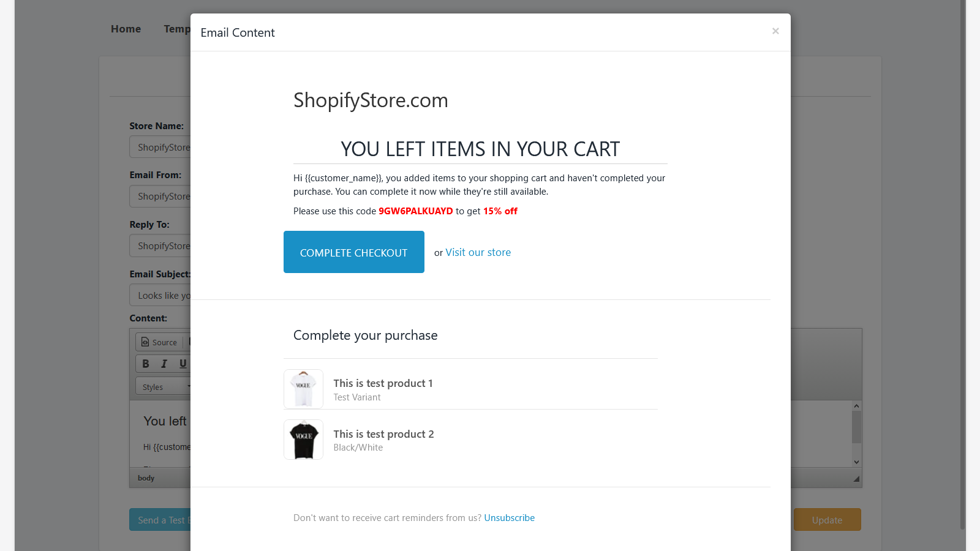Select the body element tag in editor footer
Screen dimensions: 980x551
coord(146,478)
